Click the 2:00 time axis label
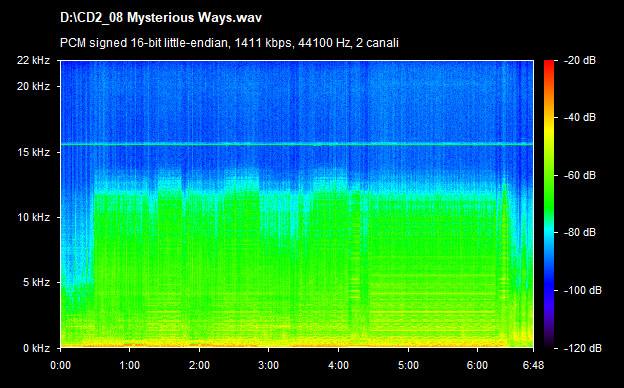 [199, 365]
